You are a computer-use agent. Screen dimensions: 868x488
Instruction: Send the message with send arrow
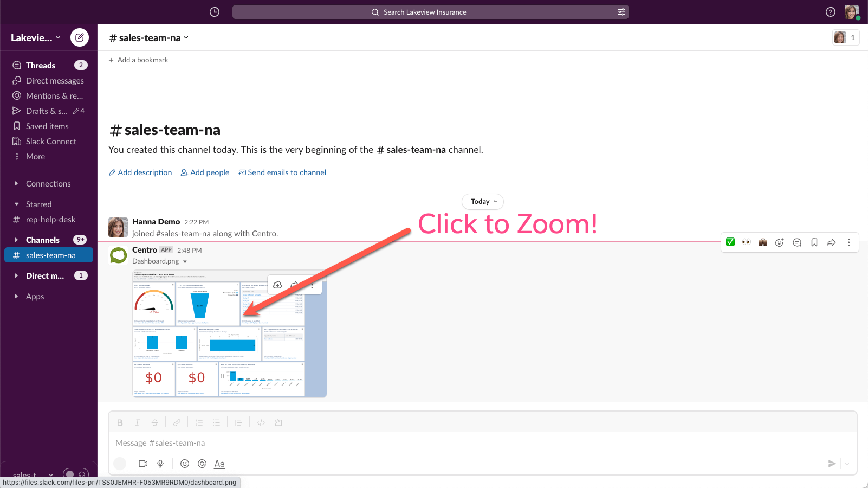(832, 464)
